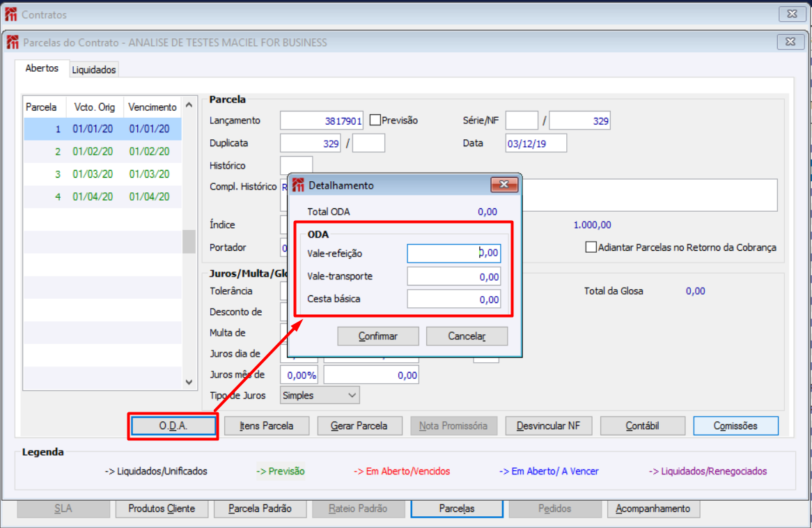Open the Pedidos bottom tab
Screen dimensions: 812x528
coord(554,508)
